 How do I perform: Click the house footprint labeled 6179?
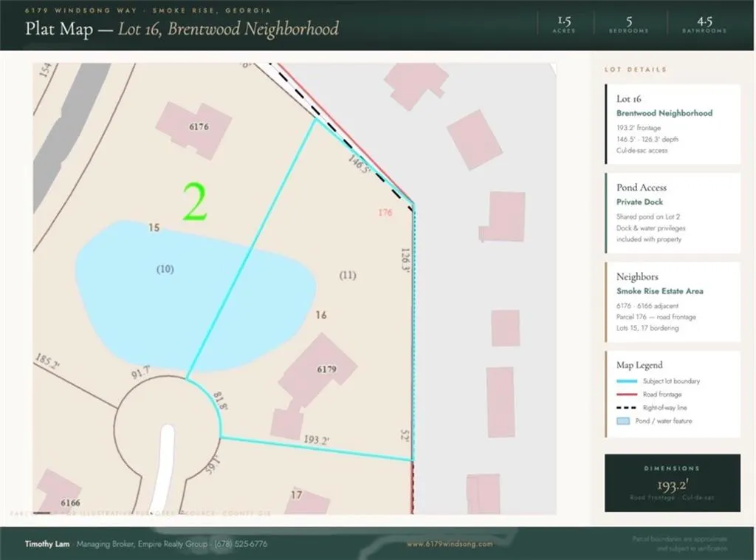click(318, 367)
